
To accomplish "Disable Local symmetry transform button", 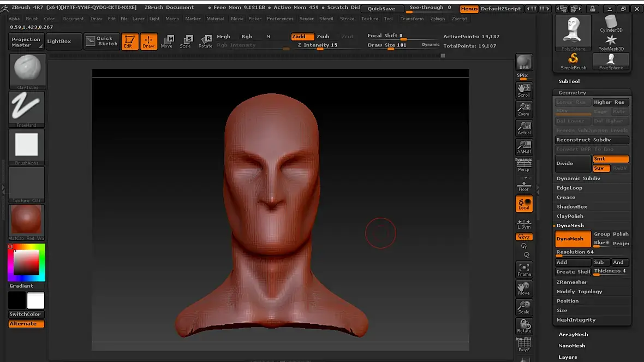I will pyautogui.click(x=524, y=204).
